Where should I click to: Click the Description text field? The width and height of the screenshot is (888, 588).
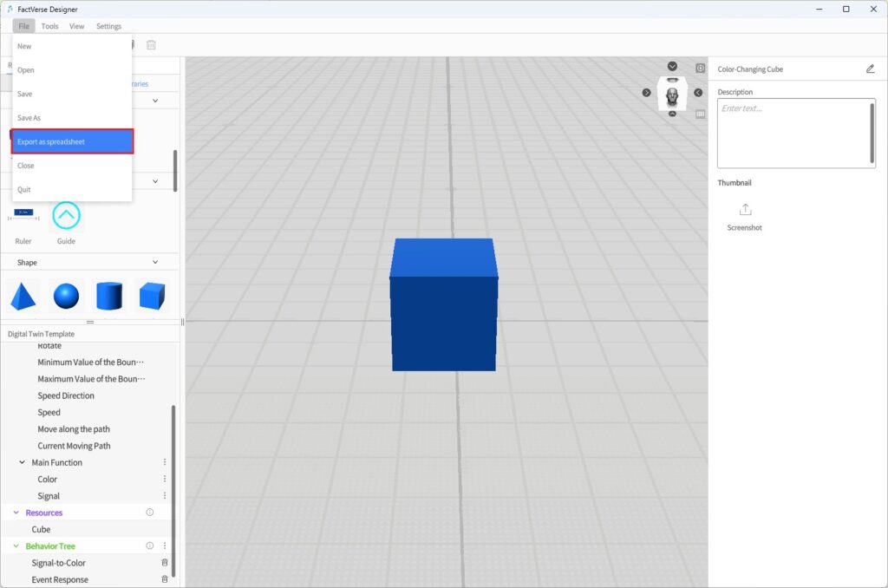pyautogui.click(x=793, y=134)
